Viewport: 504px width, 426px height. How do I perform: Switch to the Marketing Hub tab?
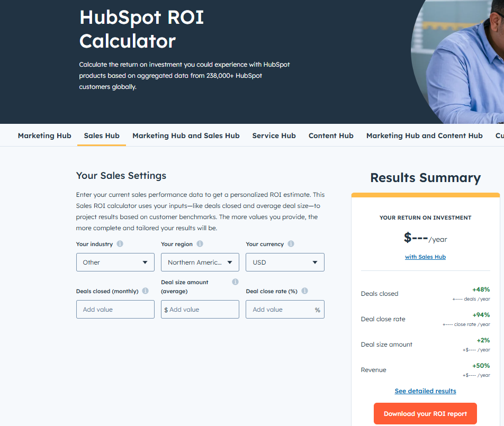pos(44,135)
